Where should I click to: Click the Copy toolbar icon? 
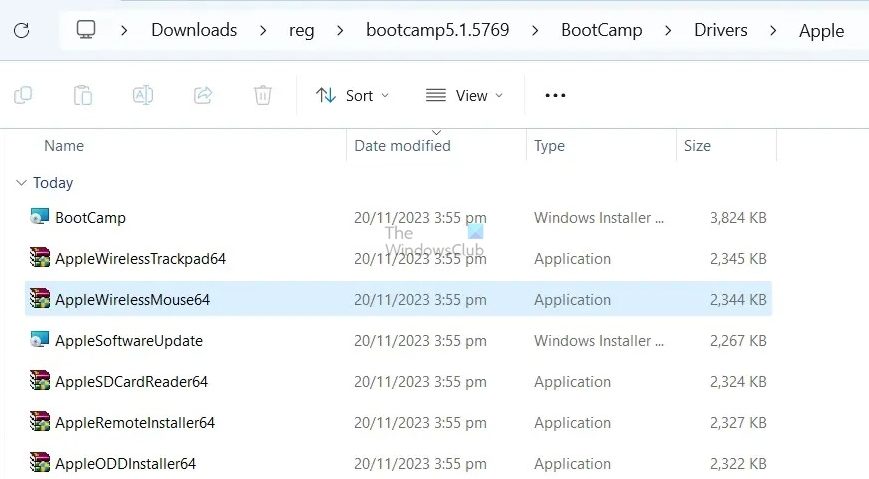tap(23, 95)
